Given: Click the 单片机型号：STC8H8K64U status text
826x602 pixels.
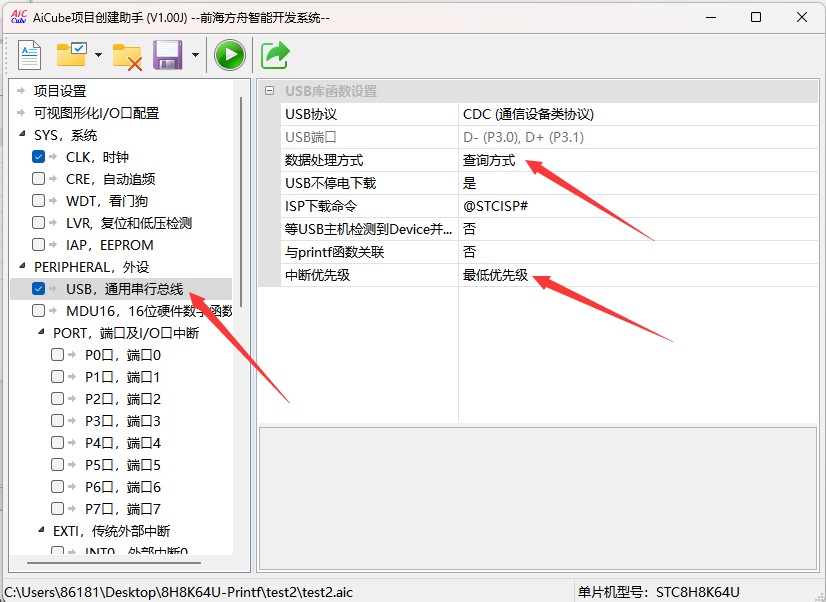Looking at the screenshot, I should 658,592.
